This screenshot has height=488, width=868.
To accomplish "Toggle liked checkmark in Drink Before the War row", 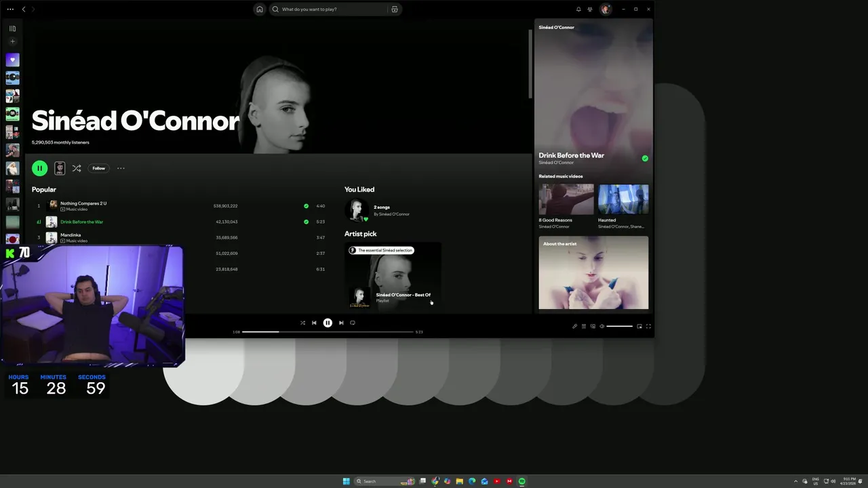I will click(x=306, y=222).
